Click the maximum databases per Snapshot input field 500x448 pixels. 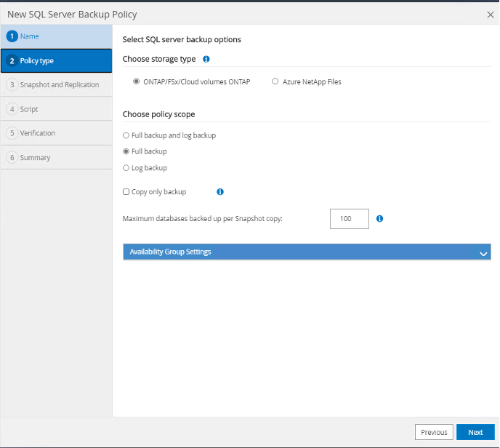pyautogui.click(x=349, y=219)
